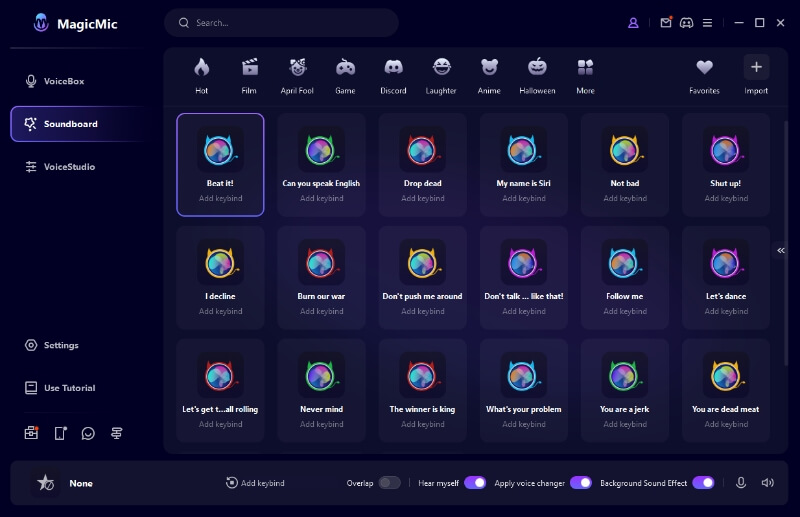Disable Background Sound Effect
This screenshot has width=800, height=517.
[703, 483]
